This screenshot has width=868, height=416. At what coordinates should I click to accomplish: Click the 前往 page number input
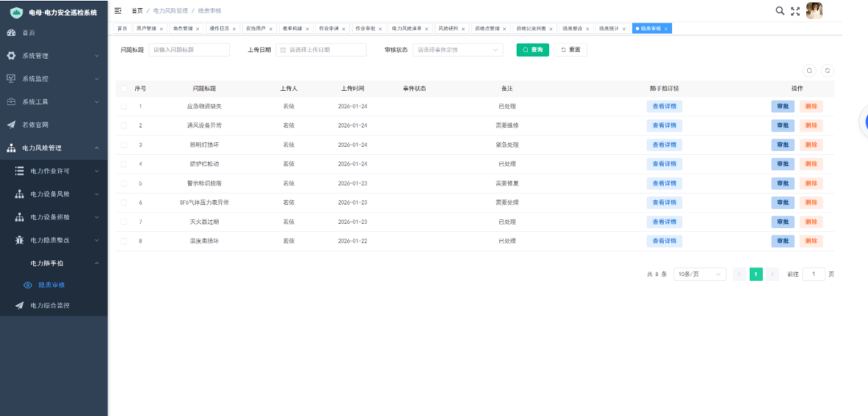(x=813, y=274)
